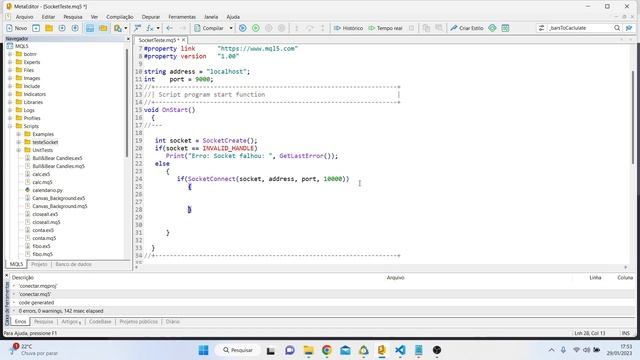Close the SocketTeste.mq5 tab
The width and height of the screenshot is (640, 360).
(x=183, y=40)
